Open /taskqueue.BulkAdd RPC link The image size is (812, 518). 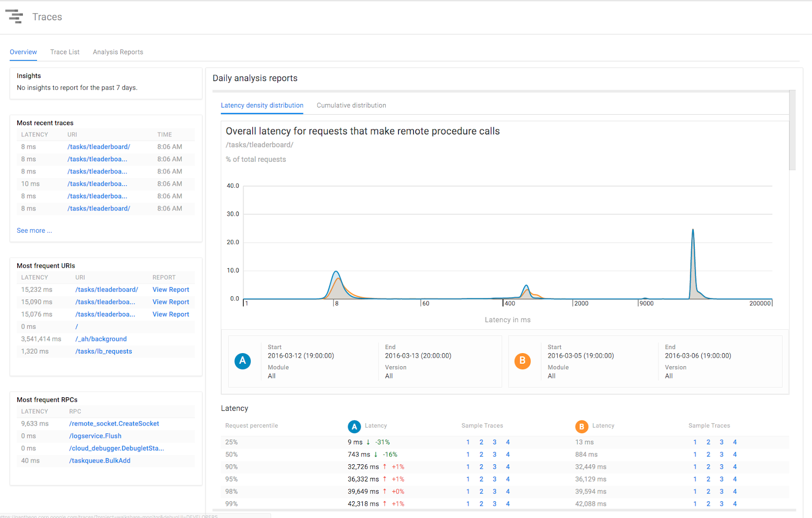tap(100, 461)
